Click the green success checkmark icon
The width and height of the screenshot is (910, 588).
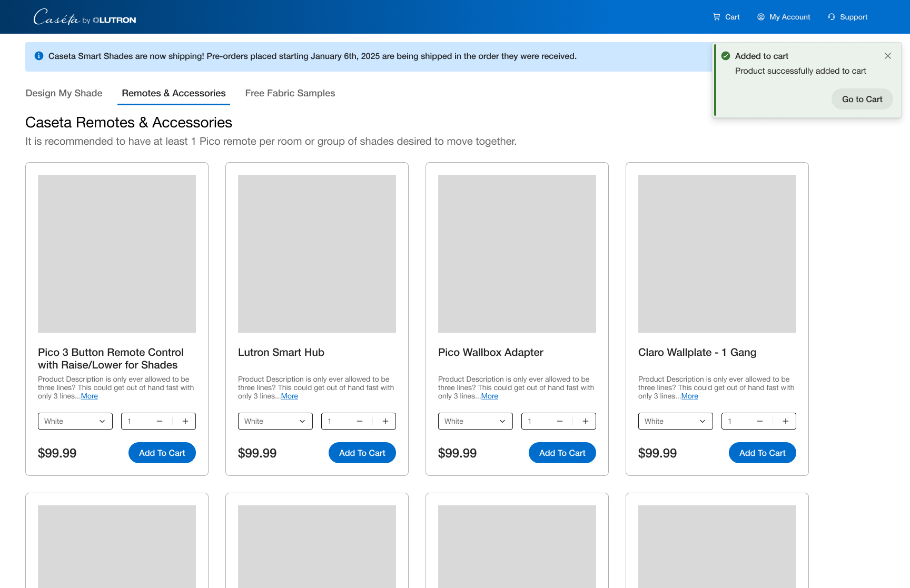pos(726,56)
